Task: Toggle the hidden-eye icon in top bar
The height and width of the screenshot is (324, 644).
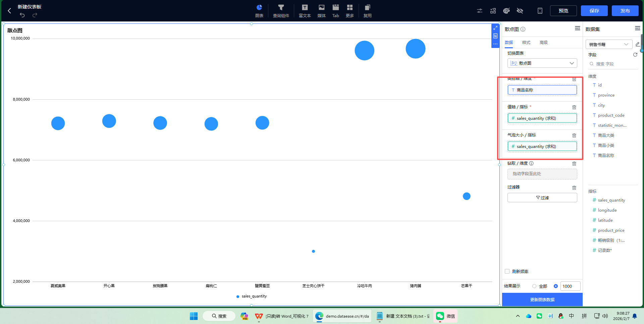Action: [x=520, y=11]
